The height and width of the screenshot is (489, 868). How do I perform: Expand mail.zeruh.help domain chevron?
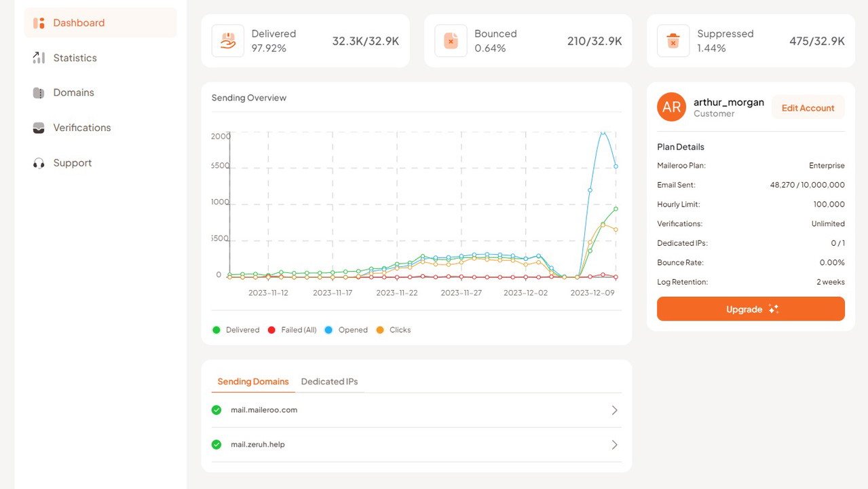pos(614,445)
